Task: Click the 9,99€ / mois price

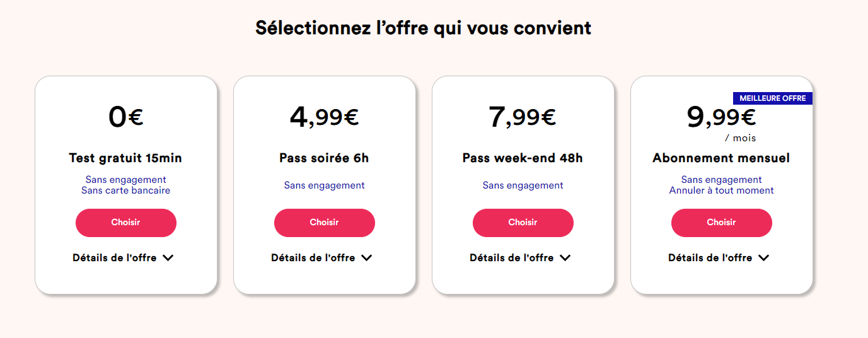Action: (721, 118)
